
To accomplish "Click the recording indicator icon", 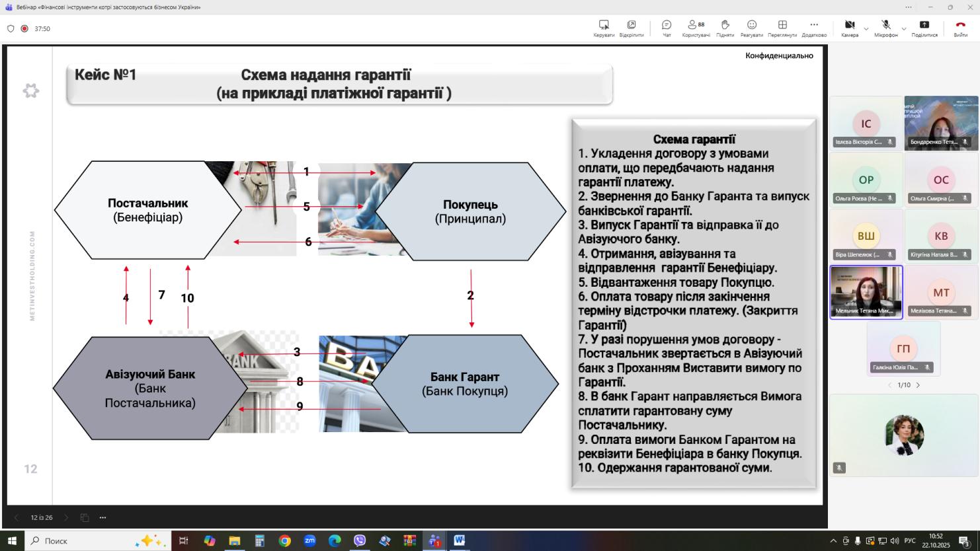I will point(24,29).
